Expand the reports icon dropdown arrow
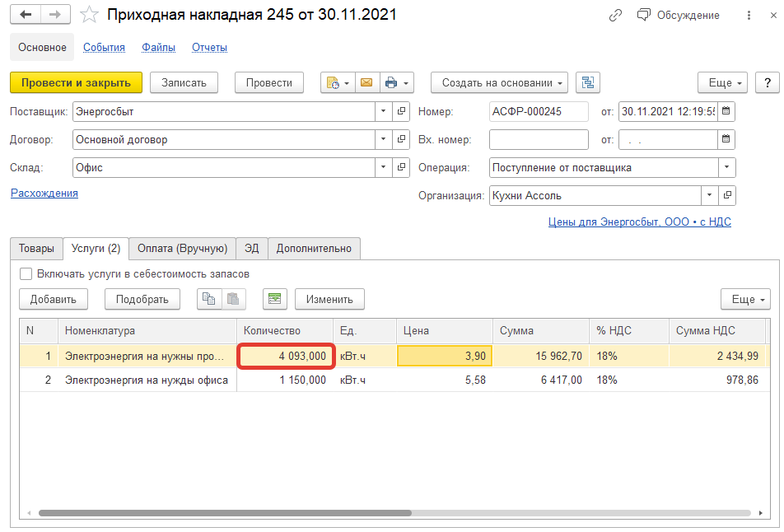 pos(347,83)
